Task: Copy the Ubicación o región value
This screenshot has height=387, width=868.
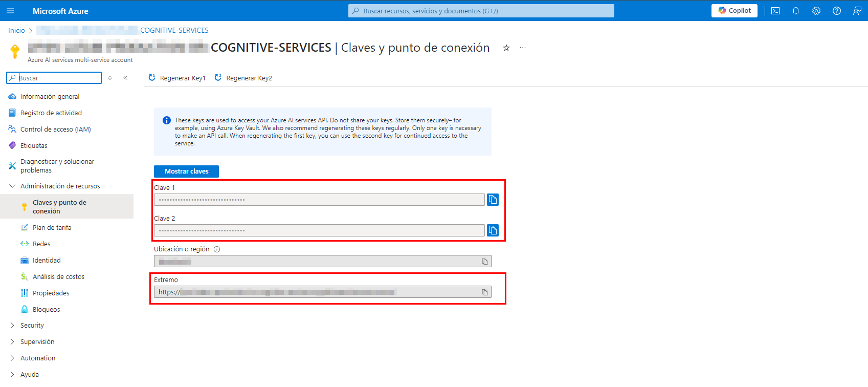Action: coord(485,262)
